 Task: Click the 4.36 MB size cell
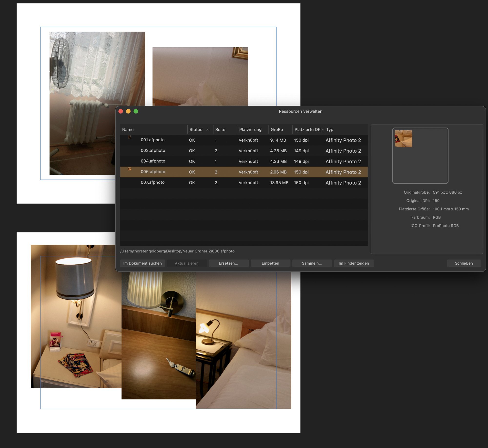[x=278, y=161]
